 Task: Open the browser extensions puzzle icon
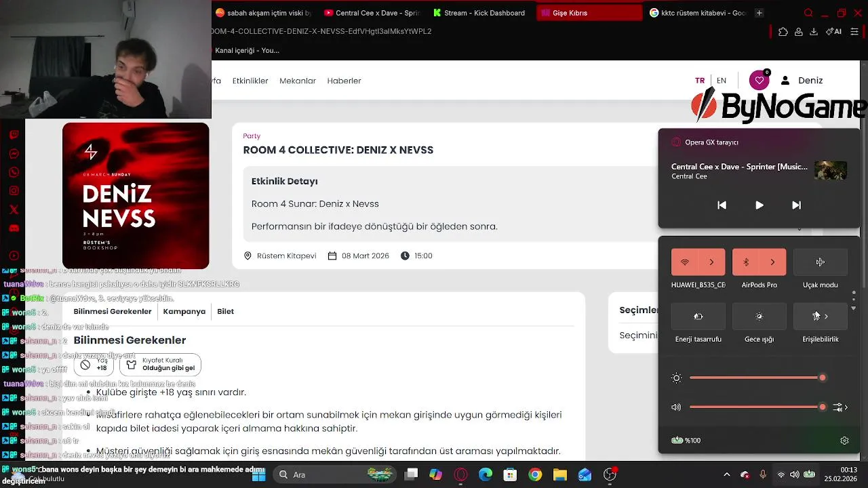click(x=783, y=32)
